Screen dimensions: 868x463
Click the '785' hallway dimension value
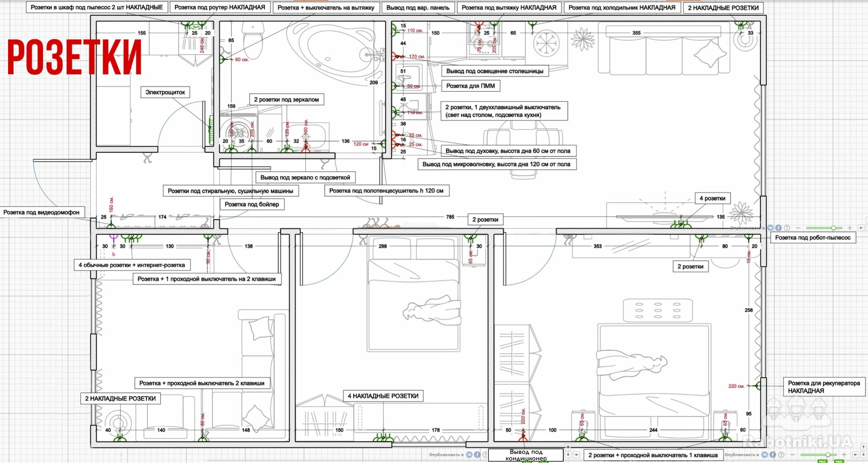pos(450,217)
